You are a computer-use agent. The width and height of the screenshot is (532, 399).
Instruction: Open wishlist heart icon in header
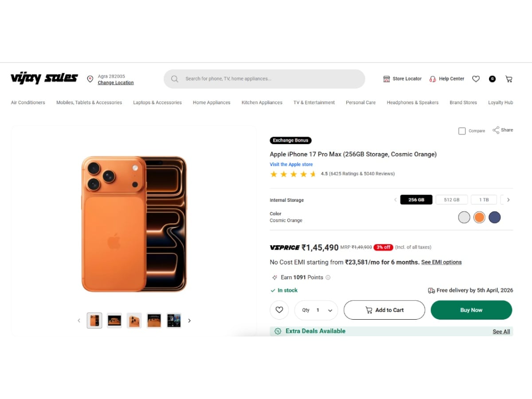(x=476, y=79)
